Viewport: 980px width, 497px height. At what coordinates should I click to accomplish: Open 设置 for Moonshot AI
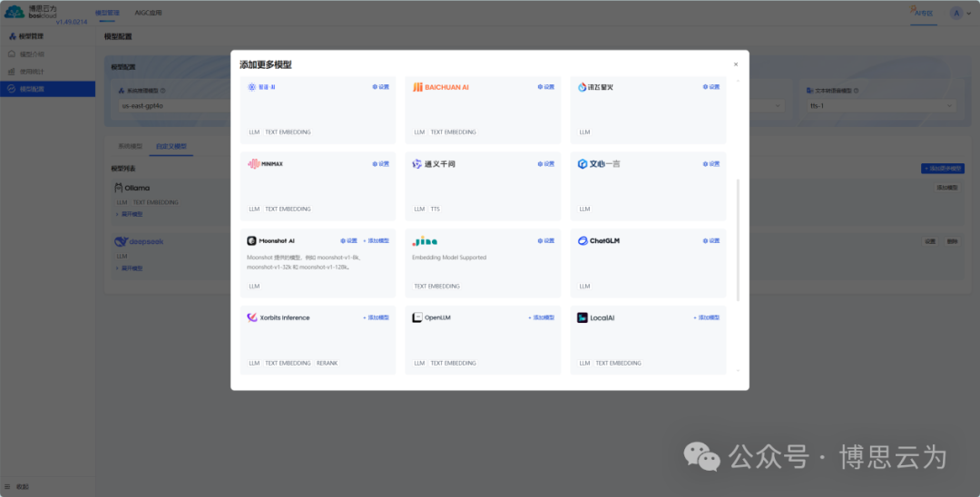pos(348,241)
